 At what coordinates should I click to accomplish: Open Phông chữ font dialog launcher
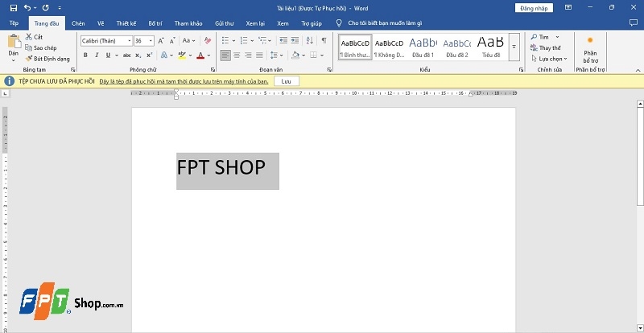click(x=213, y=70)
